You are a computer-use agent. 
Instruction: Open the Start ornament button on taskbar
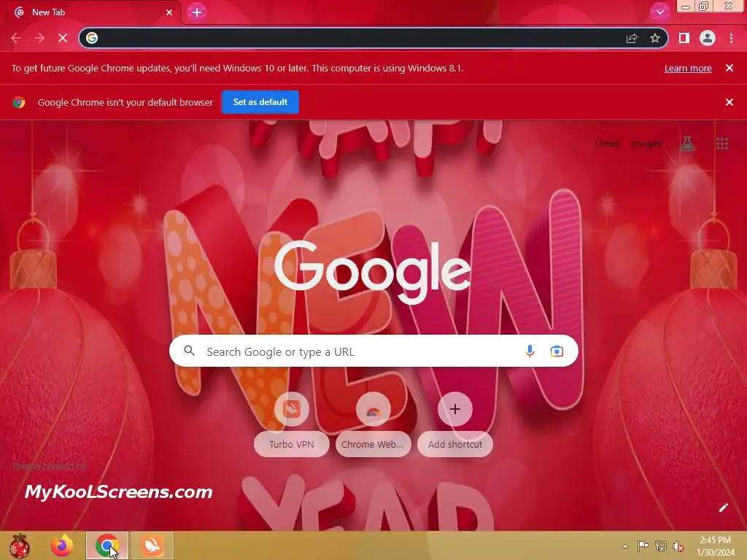tap(20, 545)
